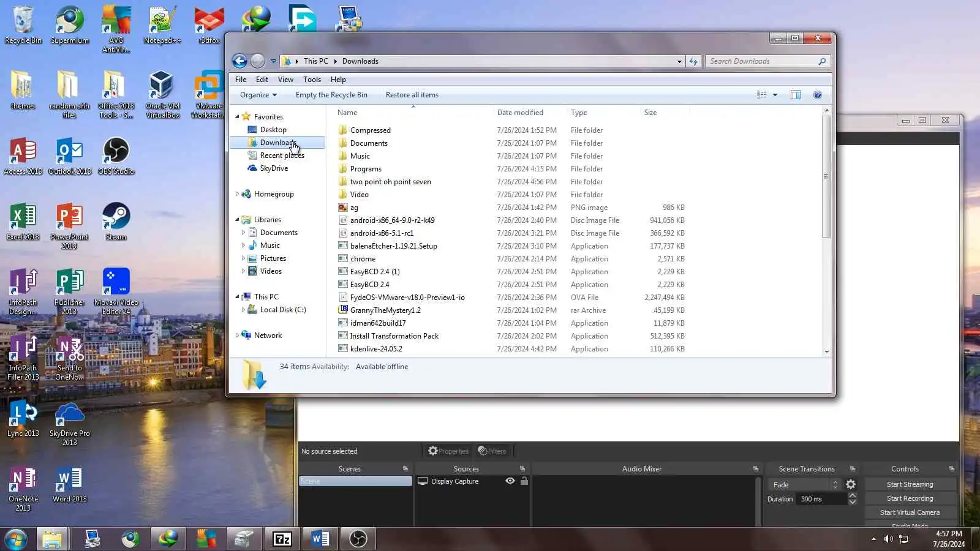Show the preview pane in Explorer
Image resolution: width=980 pixels, height=551 pixels.
coord(796,95)
